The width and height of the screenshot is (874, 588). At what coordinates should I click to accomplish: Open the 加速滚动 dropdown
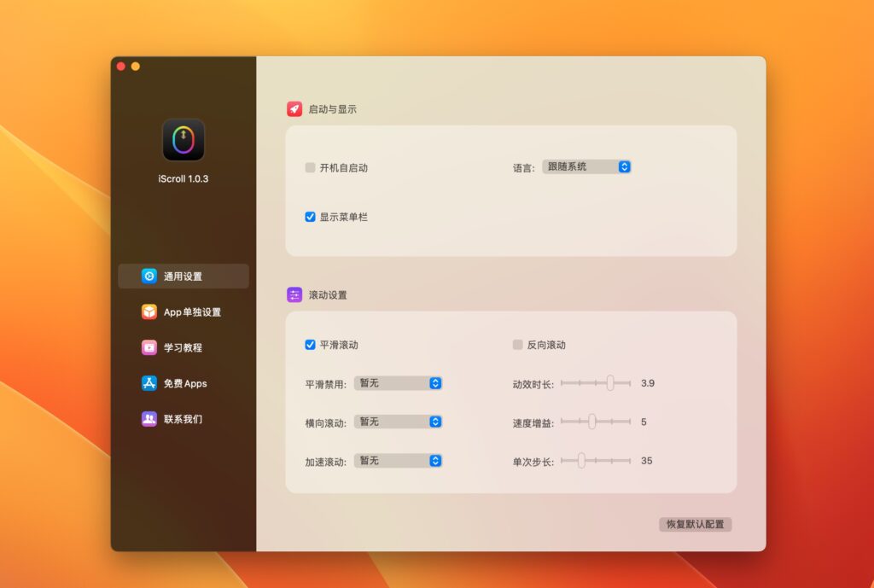click(398, 461)
